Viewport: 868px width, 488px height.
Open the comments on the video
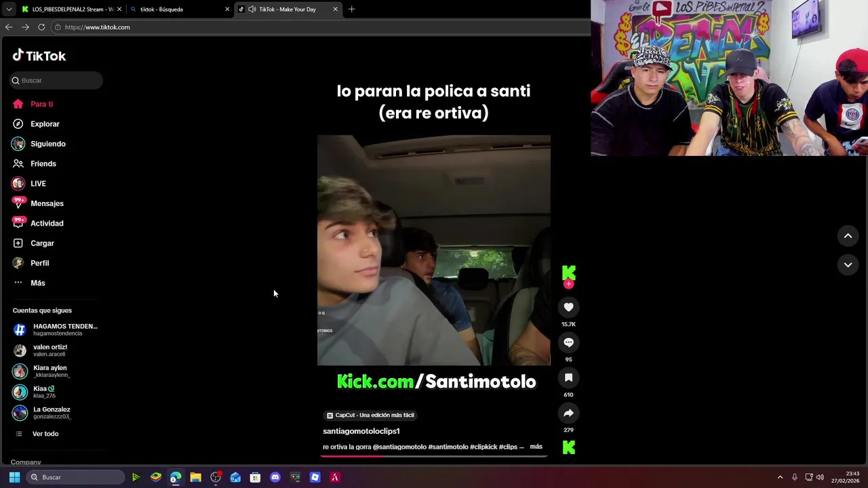point(568,342)
